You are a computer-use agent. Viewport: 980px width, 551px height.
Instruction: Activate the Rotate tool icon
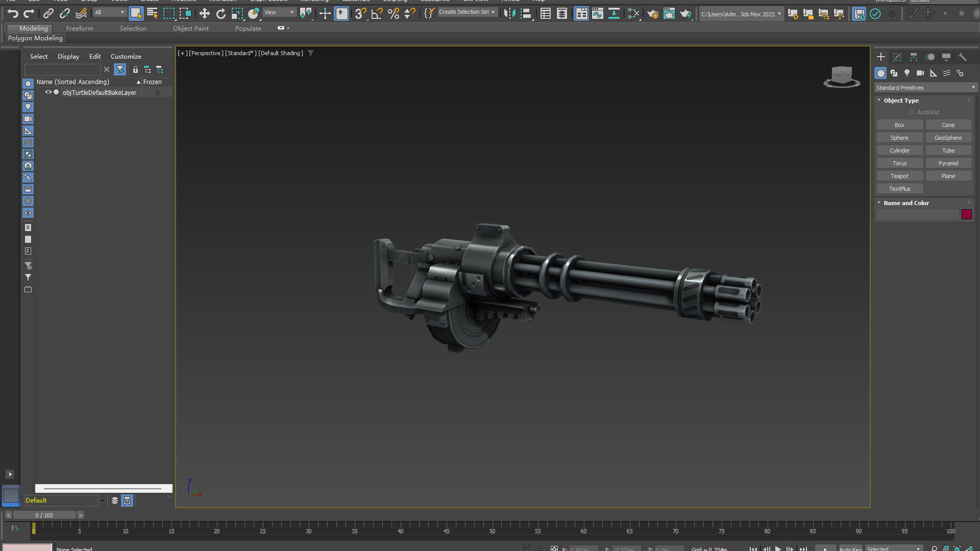pos(220,14)
